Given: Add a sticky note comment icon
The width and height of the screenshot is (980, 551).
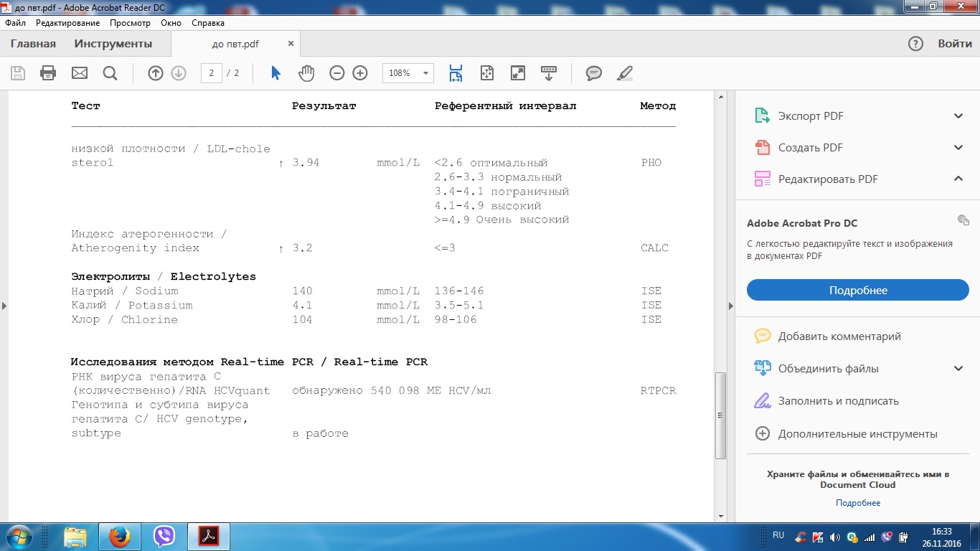Looking at the screenshot, I should tap(593, 73).
